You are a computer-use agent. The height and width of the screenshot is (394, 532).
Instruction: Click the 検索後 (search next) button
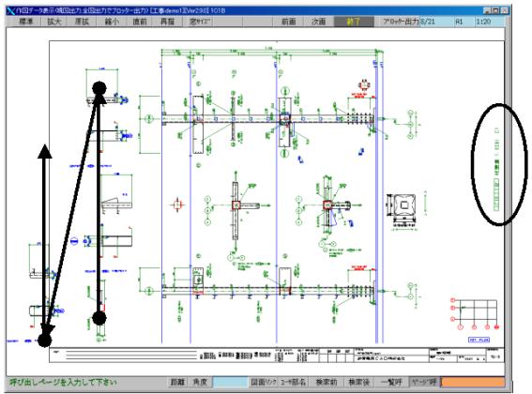point(358,382)
